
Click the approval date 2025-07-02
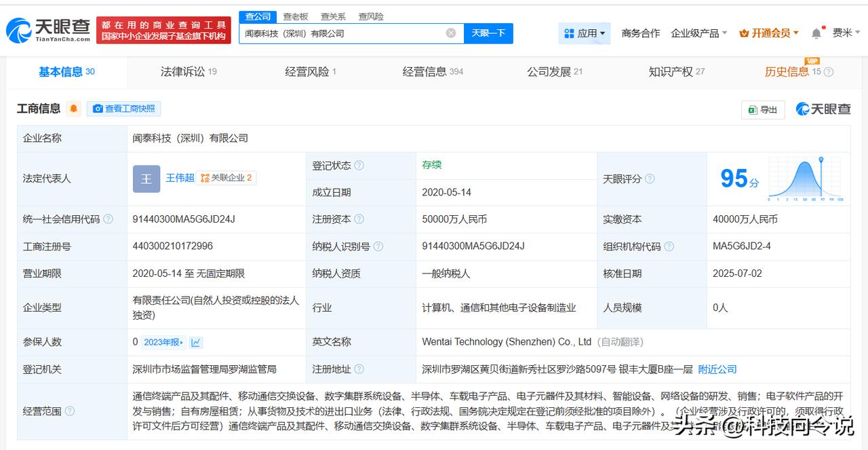coord(738,274)
